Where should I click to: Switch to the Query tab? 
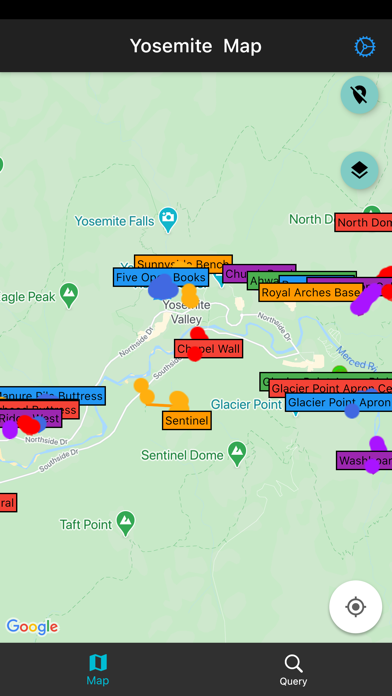(293, 670)
